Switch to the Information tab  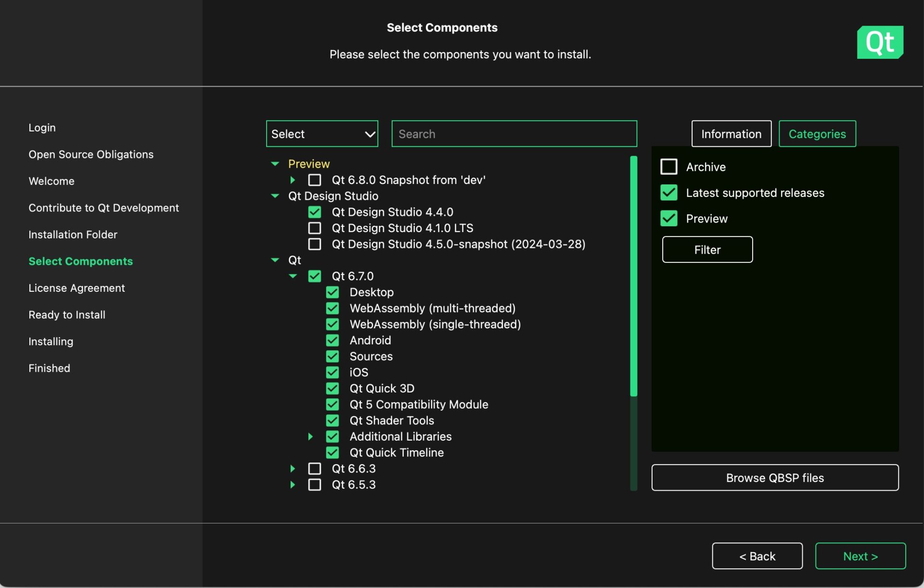point(731,133)
